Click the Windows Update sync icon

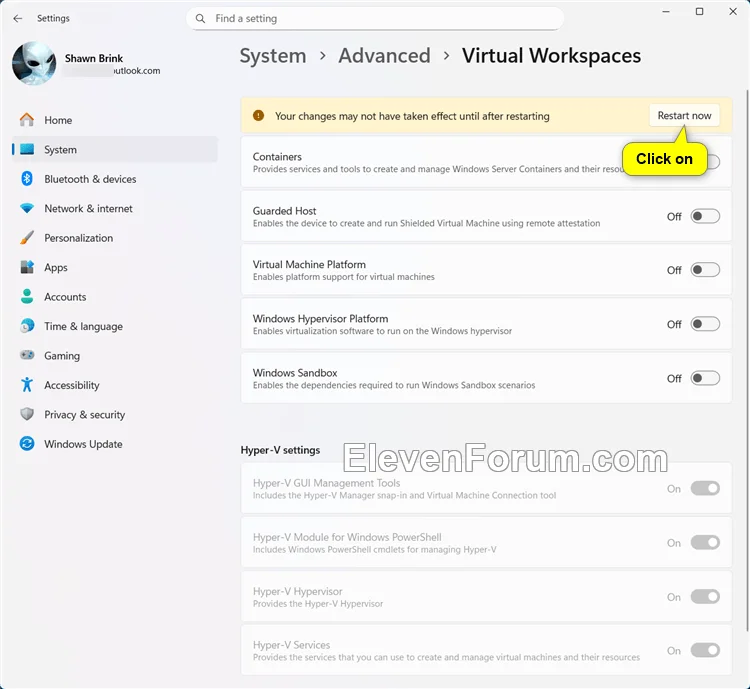click(x=27, y=444)
